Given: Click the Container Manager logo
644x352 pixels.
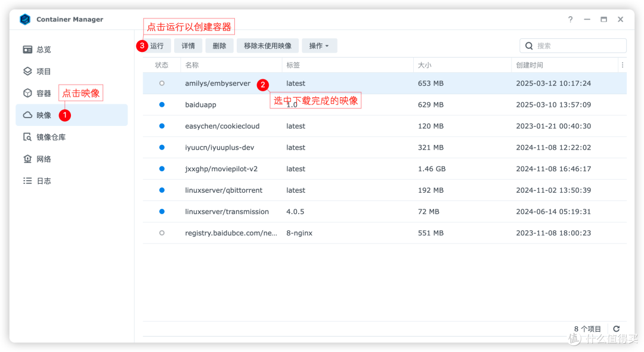Looking at the screenshot, I should pyautogui.click(x=24, y=19).
